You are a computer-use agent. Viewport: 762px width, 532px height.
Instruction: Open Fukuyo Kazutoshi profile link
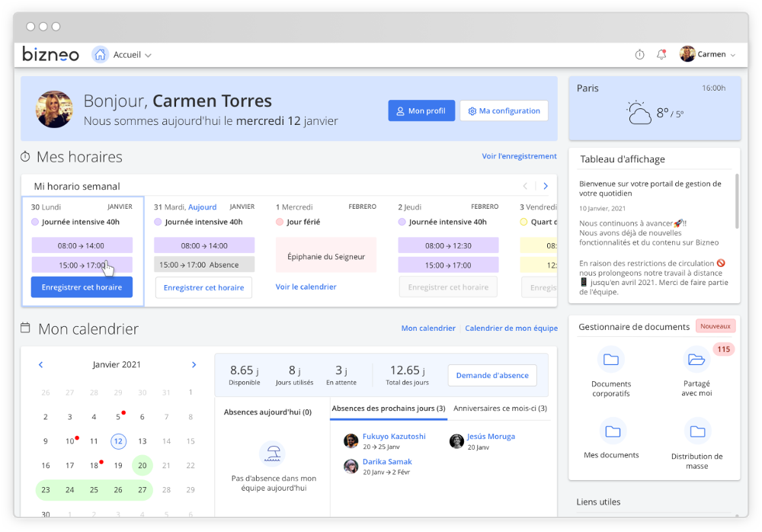click(x=394, y=437)
